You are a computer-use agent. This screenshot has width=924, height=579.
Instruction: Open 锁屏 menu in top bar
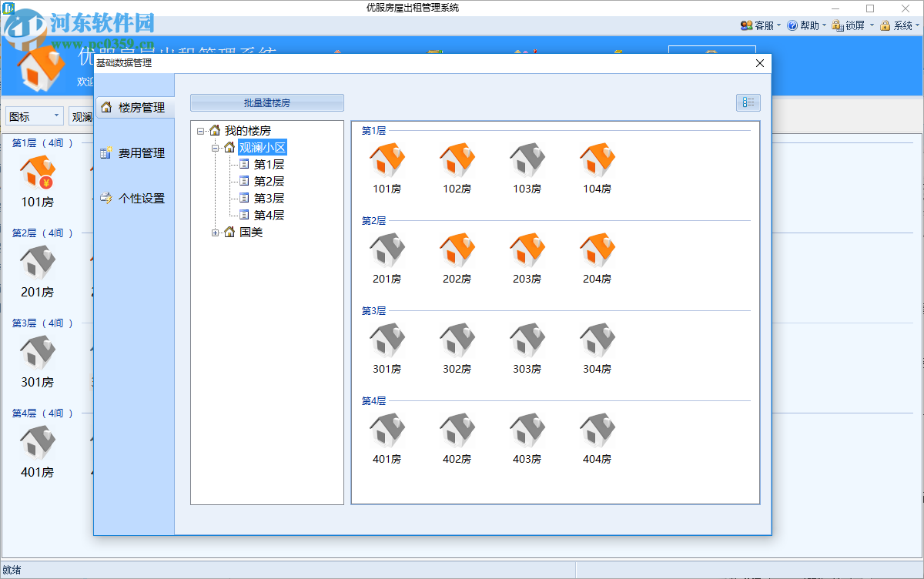tap(852, 25)
